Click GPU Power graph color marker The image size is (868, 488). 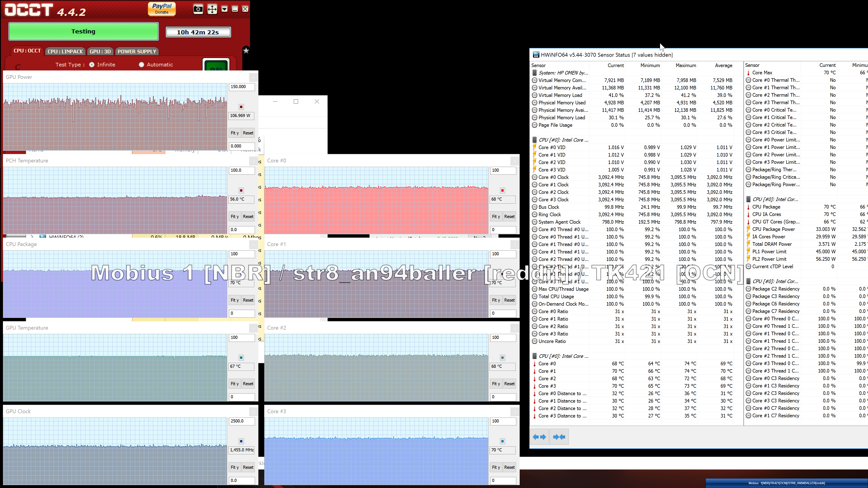pyautogui.click(x=241, y=107)
